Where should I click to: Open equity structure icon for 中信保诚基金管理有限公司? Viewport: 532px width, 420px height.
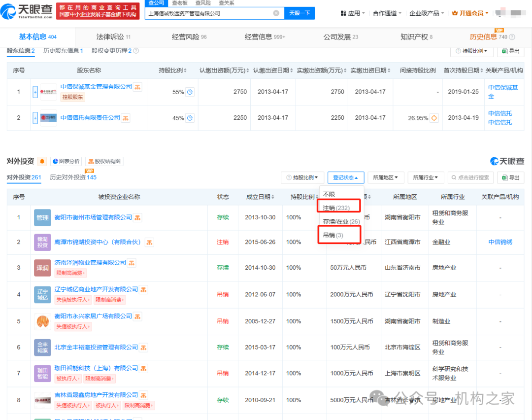[137, 87]
